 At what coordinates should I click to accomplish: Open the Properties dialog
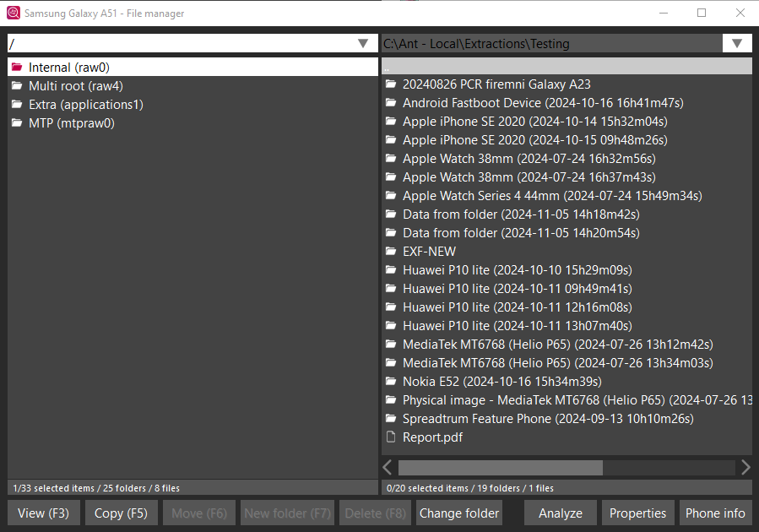(x=637, y=513)
